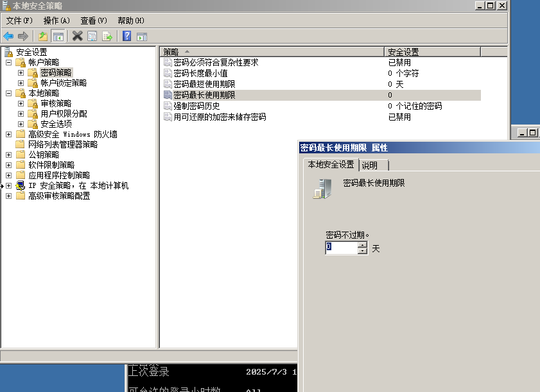
Task: Switch to the 说明 tab
Action: 370,166
